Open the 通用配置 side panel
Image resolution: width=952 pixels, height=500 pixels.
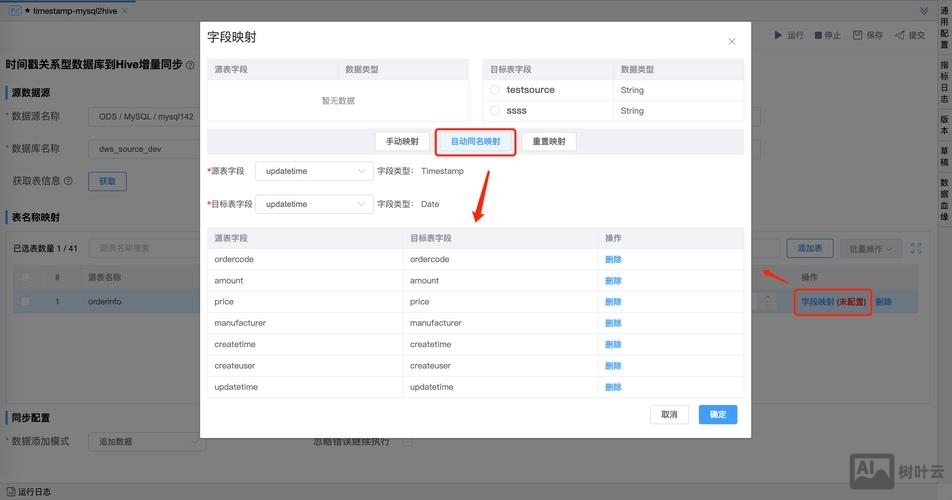click(944, 27)
